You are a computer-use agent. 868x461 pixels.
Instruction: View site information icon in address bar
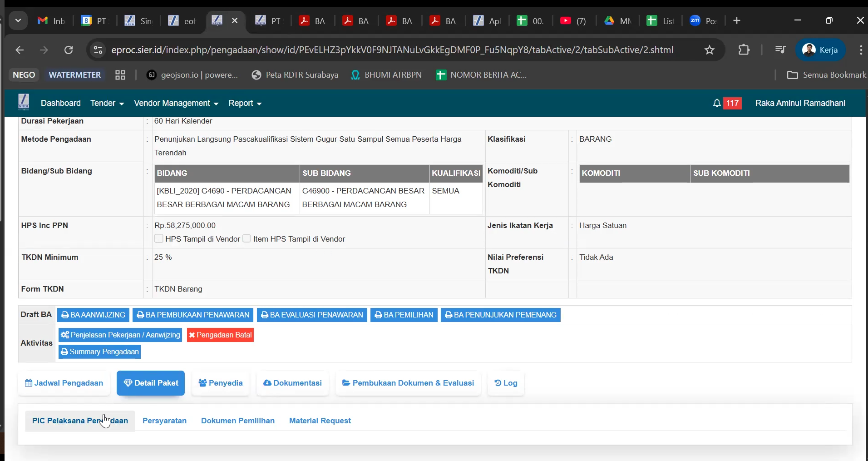[x=98, y=50]
